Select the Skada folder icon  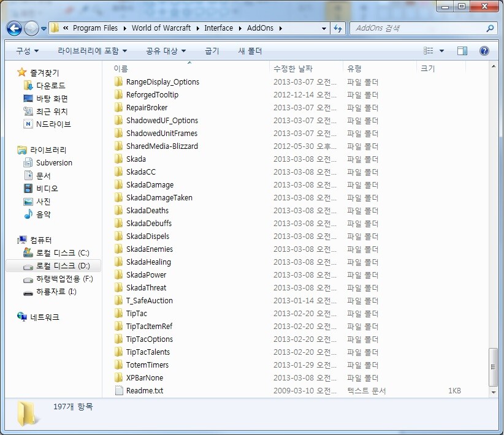click(119, 159)
